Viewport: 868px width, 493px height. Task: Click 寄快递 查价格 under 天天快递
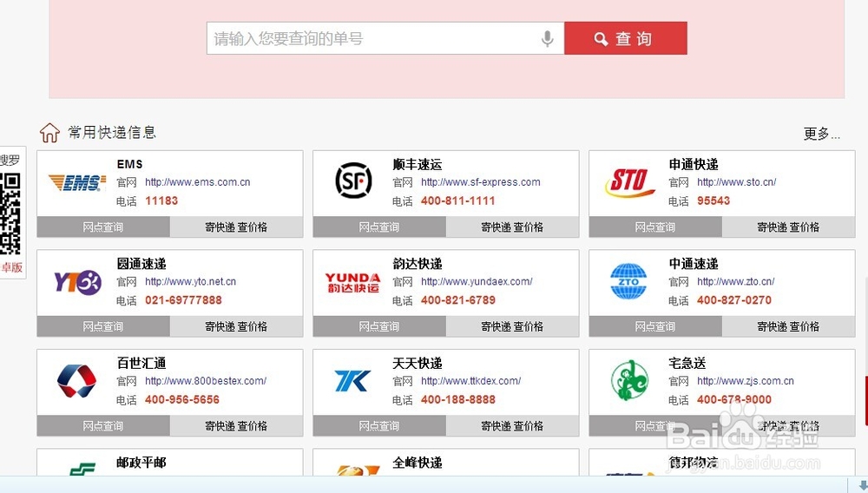coord(512,426)
